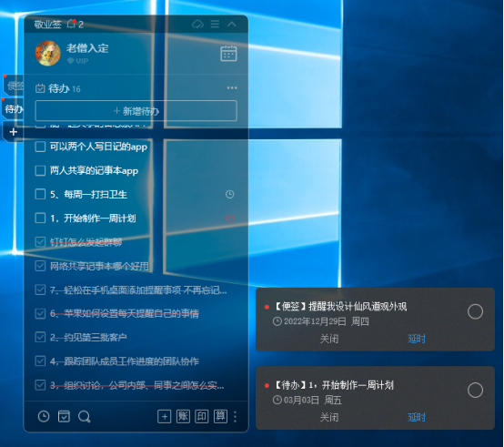
Task: Open todo text 可以两个人写日记的app
Action: (98, 147)
